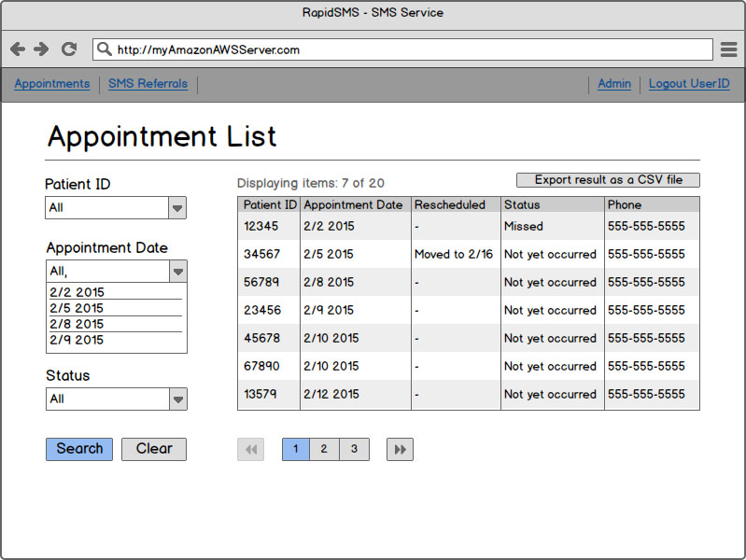The height and width of the screenshot is (560, 746).
Task: Click Not yet occurred in row 23456
Action: (550, 310)
